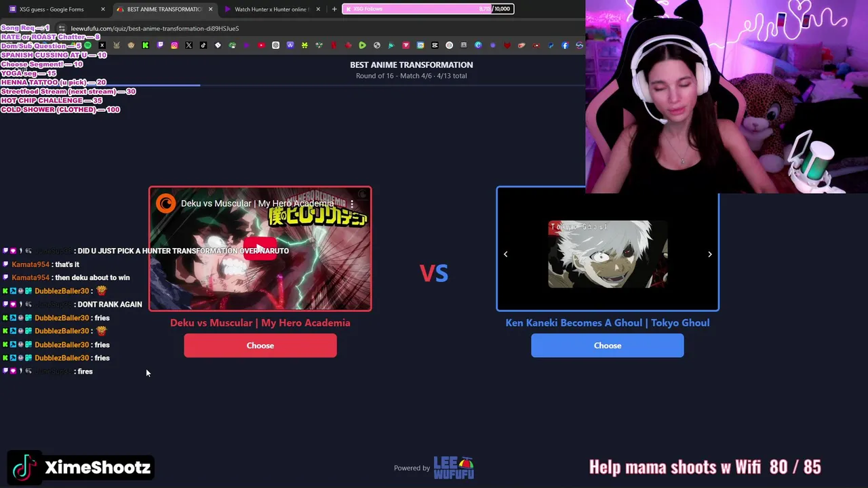Image resolution: width=868 pixels, height=488 pixels.
Task: Open the LEE WUFUFU logo link
Action: [454, 468]
